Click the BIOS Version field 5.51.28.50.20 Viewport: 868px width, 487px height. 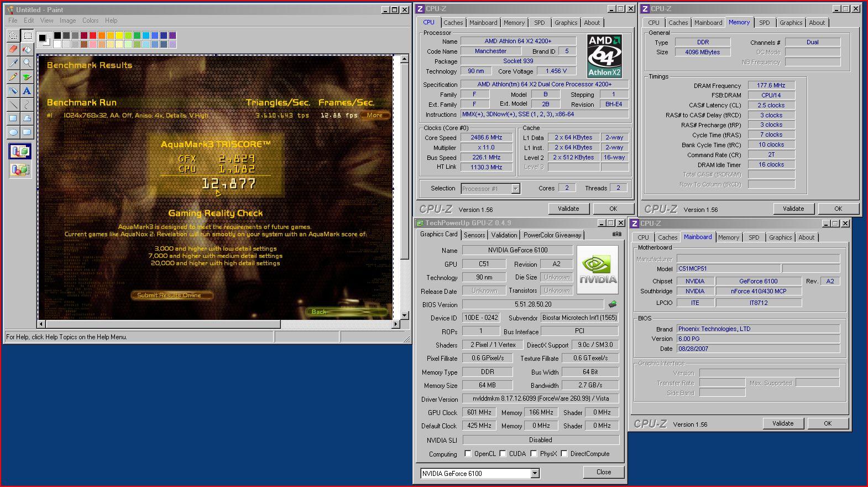coord(533,304)
